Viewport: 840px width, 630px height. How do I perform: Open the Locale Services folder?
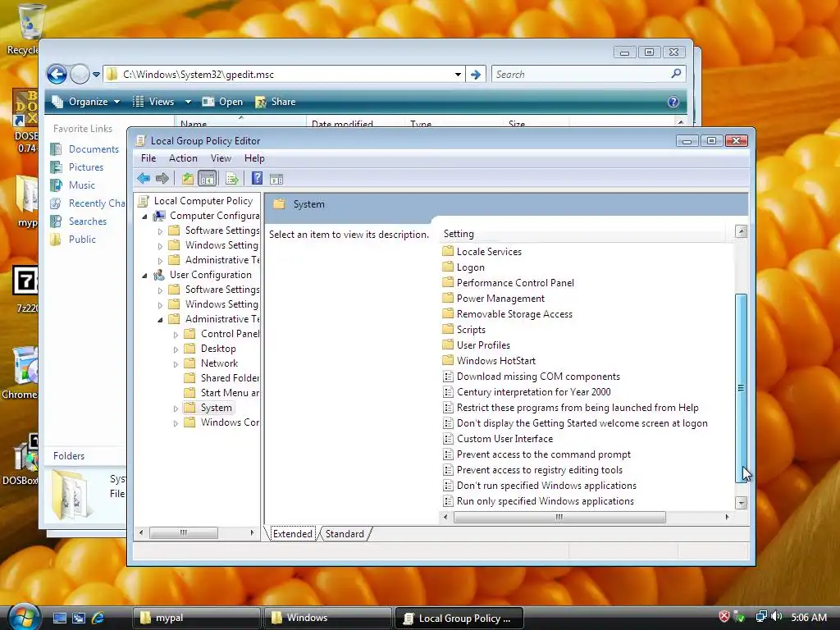[482, 251]
